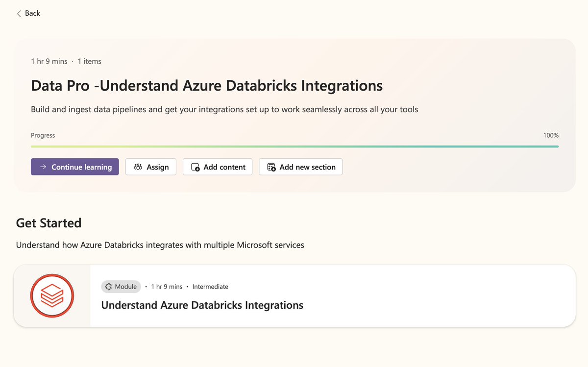Click the Progress label
Viewport: 588px width, 367px height.
click(43, 135)
